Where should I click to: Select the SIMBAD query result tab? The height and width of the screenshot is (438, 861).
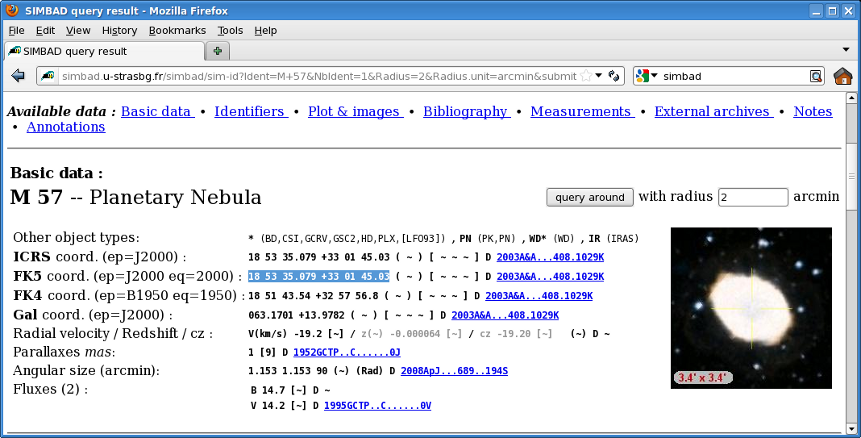click(100, 50)
